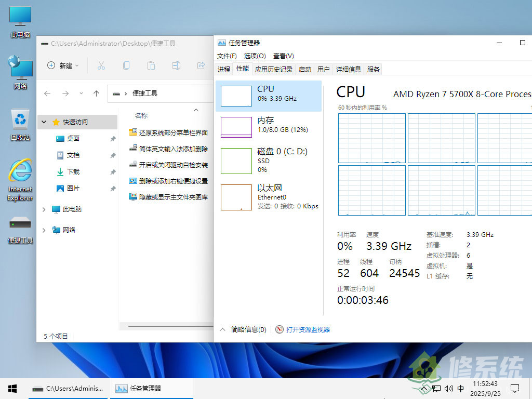The image size is (532, 399).
Task: Open the 新建 dropdown in Explorer
Action: coord(62,65)
